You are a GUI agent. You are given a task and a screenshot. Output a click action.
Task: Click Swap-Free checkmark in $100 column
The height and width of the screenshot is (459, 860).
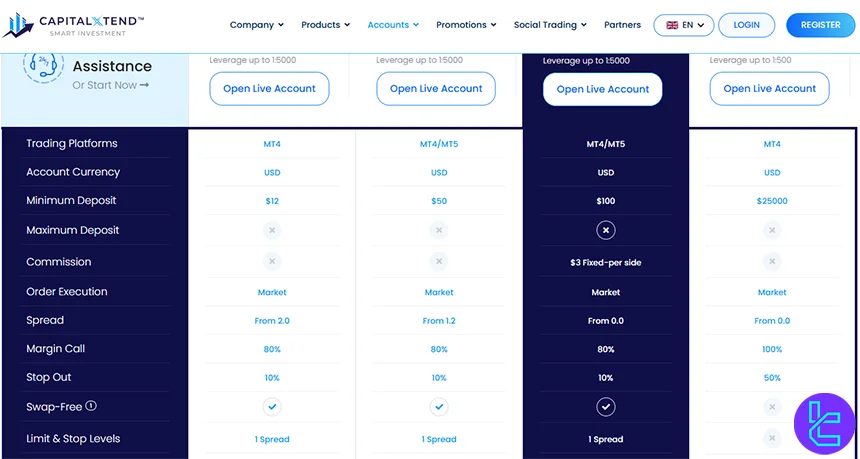pos(606,407)
